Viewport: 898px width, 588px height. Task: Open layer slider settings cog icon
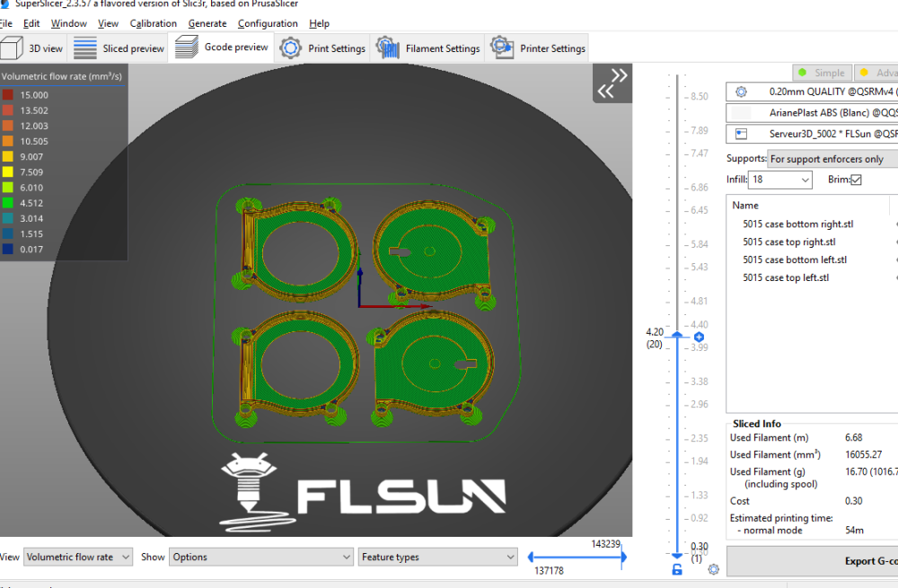pos(713,570)
